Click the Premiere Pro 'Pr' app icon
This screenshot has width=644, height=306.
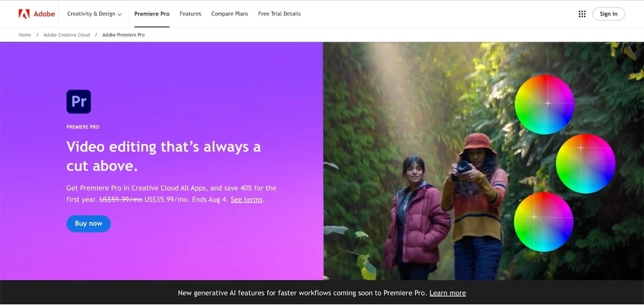78,101
